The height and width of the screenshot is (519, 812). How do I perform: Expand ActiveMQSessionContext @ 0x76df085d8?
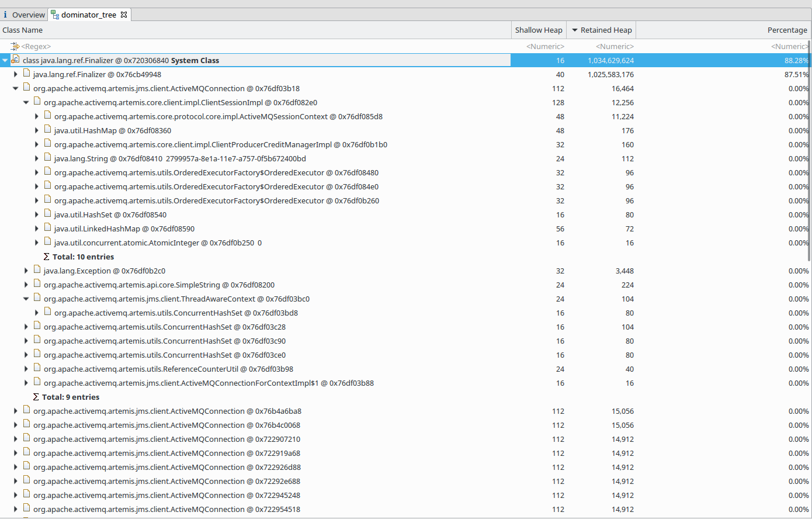37,116
